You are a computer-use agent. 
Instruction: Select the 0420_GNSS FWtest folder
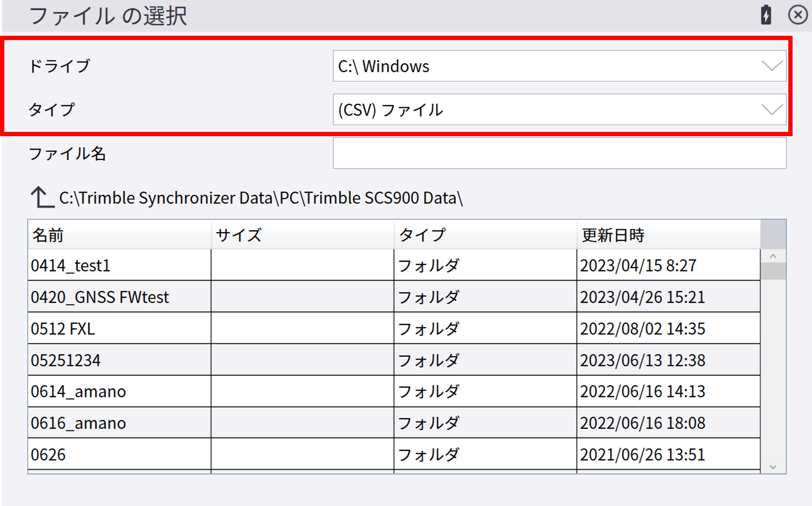[100, 297]
